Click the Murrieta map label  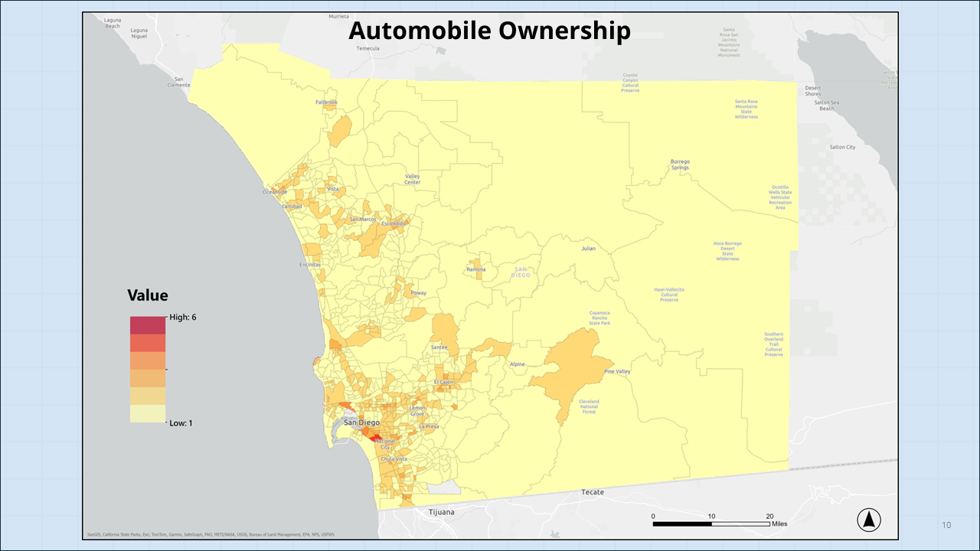[338, 15]
